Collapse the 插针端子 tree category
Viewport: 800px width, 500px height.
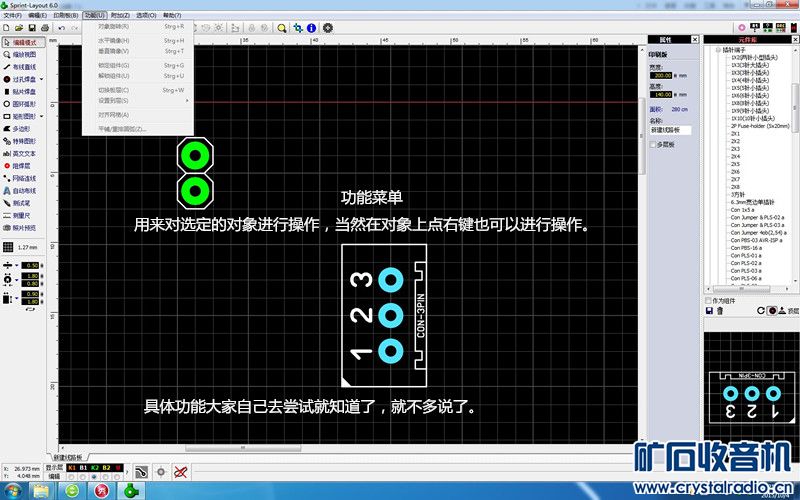(716, 49)
